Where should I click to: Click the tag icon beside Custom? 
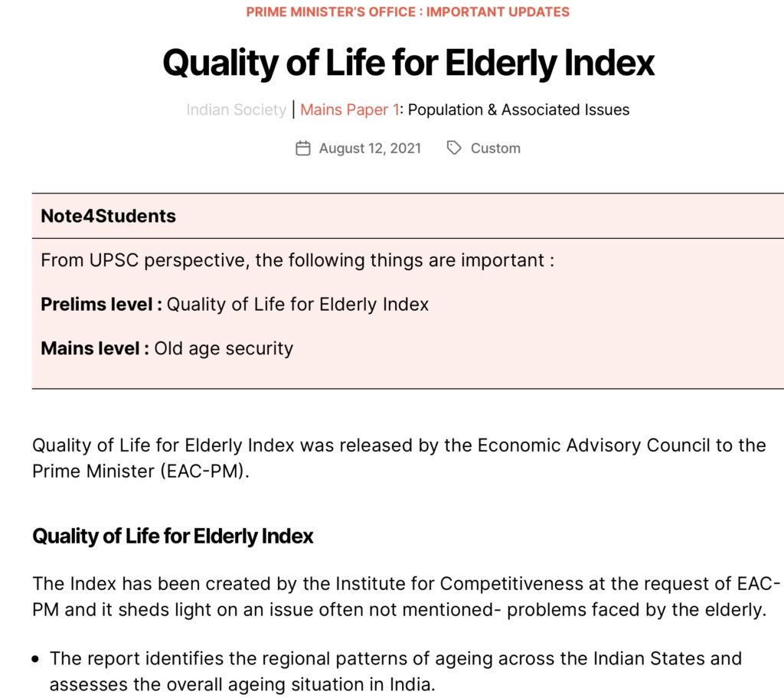click(x=453, y=148)
